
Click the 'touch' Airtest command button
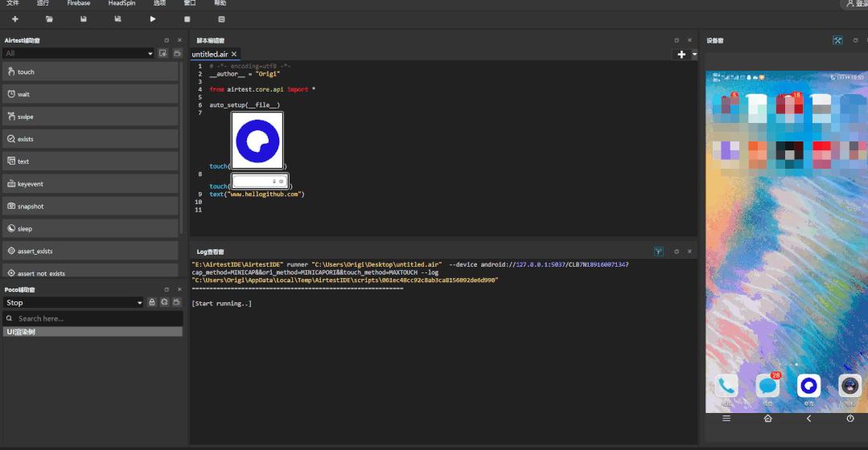click(90, 72)
